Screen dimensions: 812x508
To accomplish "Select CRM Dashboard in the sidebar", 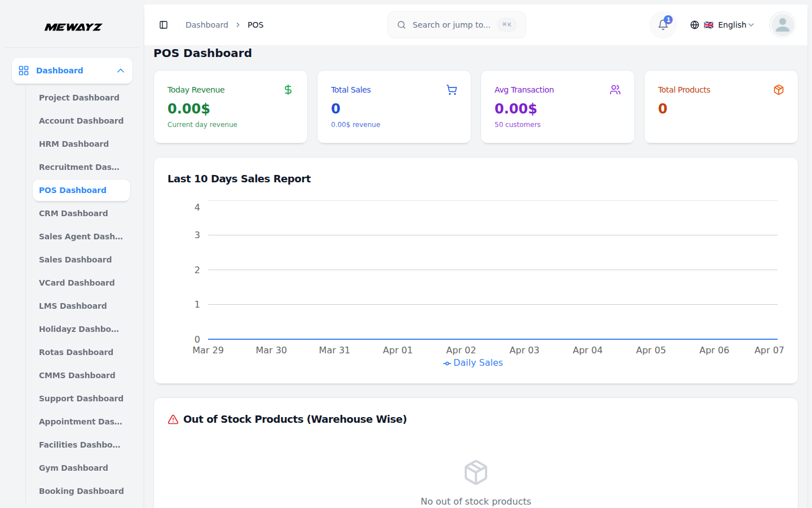I will [x=73, y=213].
